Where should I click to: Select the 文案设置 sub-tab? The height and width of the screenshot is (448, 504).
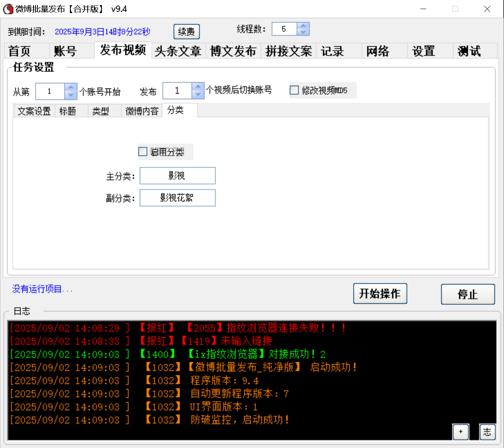click(34, 111)
